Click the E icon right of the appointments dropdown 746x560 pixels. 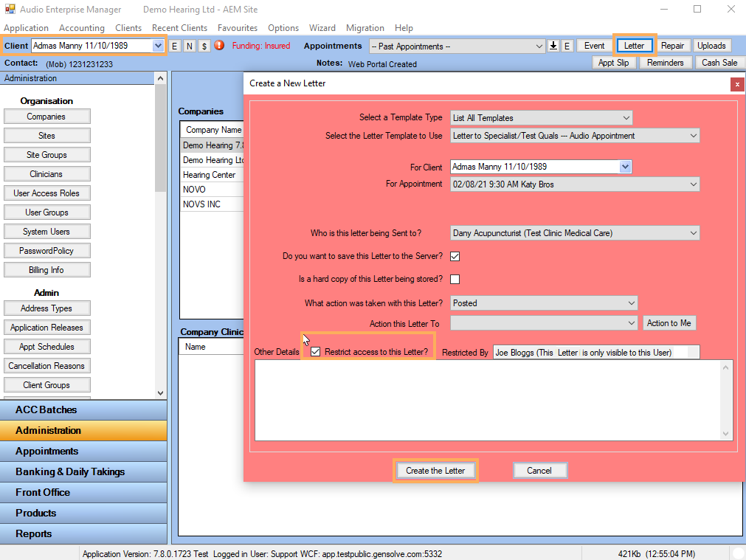coord(567,45)
